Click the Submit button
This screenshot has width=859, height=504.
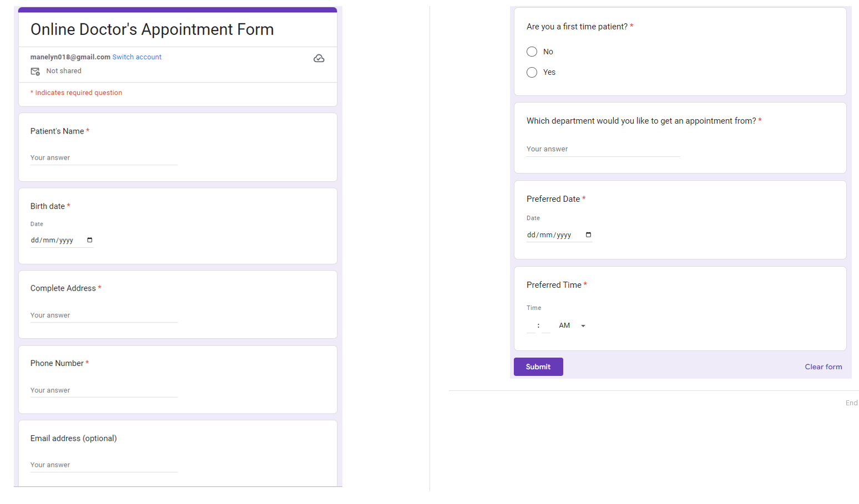point(538,366)
